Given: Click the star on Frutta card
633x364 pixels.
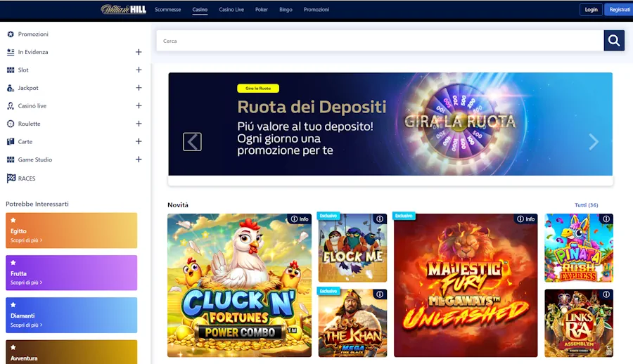Looking at the screenshot, I should point(13,262).
